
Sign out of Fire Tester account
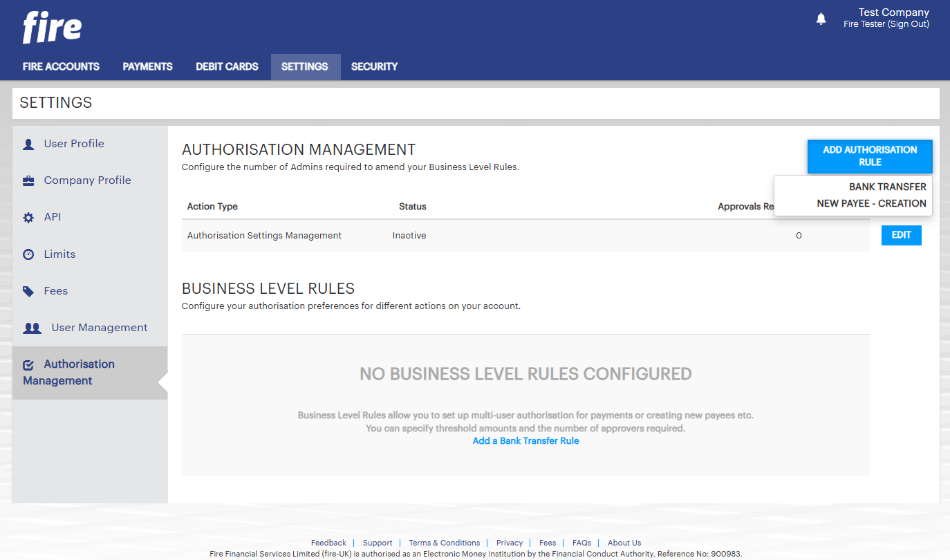coord(908,24)
